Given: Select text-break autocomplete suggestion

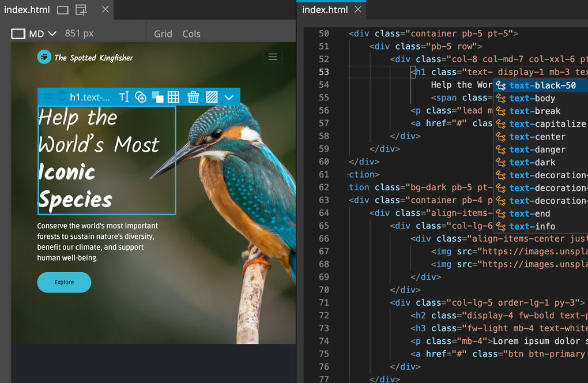Looking at the screenshot, I should (x=540, y=111).
